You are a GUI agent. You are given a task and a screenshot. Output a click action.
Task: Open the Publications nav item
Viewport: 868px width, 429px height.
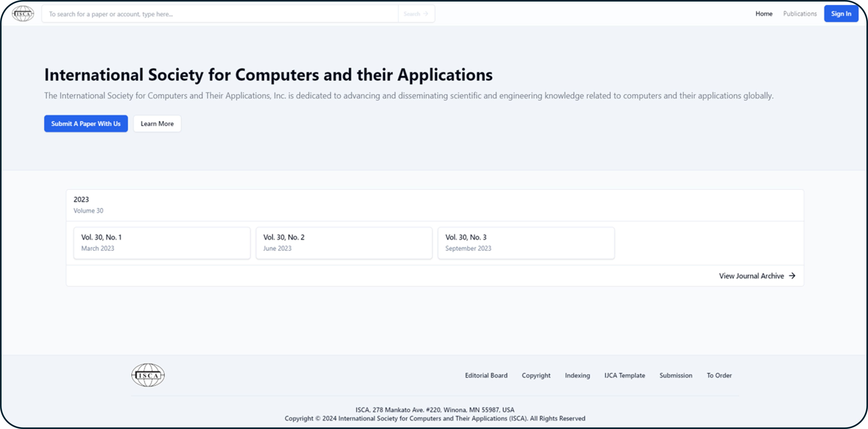tap(799, 14)
